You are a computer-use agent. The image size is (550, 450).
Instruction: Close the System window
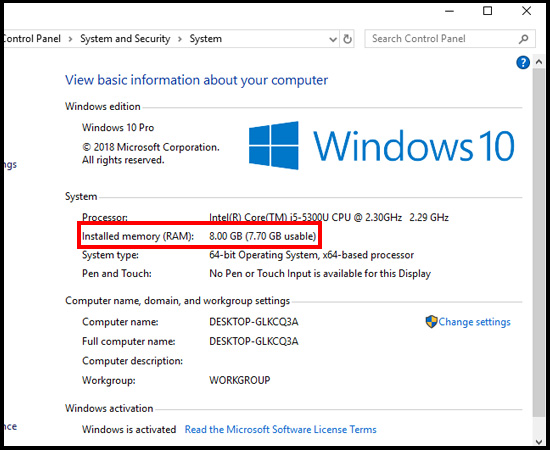tap(526, 11)
